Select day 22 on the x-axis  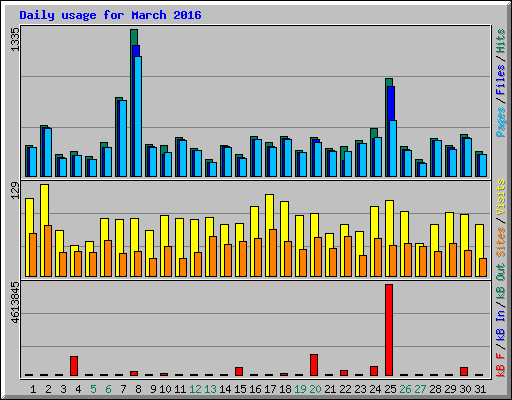point(345,389)
